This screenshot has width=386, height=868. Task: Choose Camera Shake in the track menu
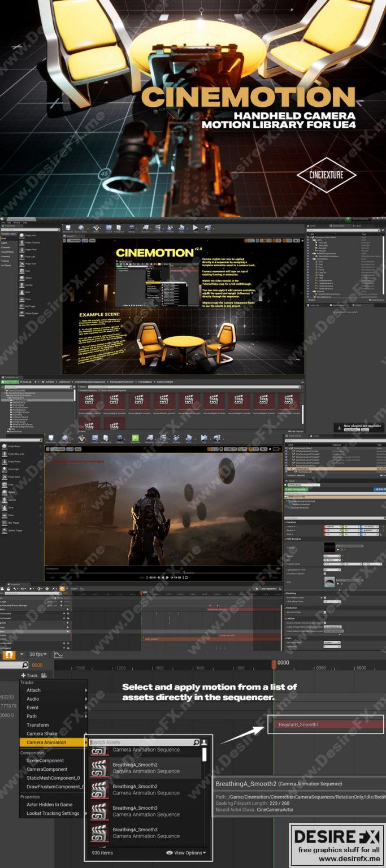(x=54, y=734)
